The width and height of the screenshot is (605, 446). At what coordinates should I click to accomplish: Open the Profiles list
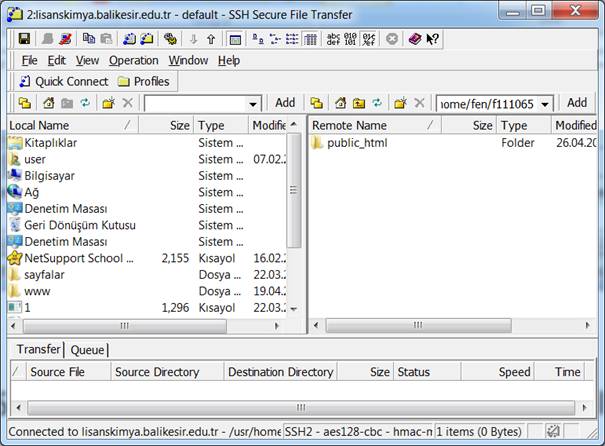tap(143, 81)
